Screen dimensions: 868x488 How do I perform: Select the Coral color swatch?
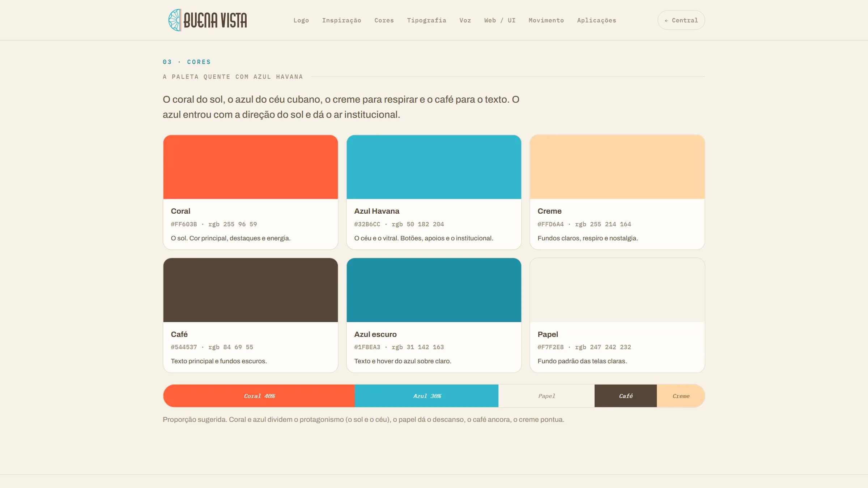[x=251, y=167]
